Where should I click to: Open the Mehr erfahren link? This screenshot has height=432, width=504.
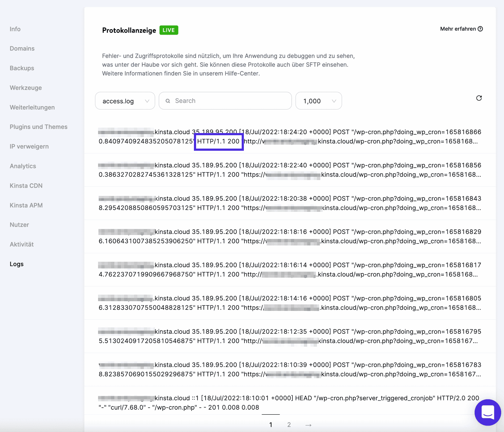458,29
